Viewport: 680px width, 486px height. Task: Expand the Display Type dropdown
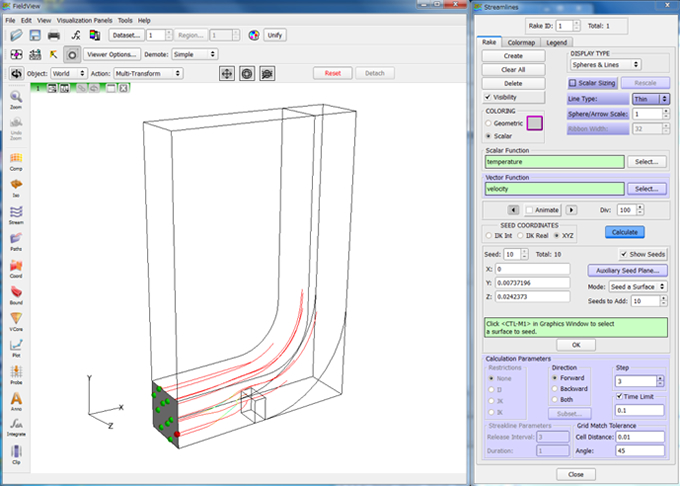click(605, 64)
